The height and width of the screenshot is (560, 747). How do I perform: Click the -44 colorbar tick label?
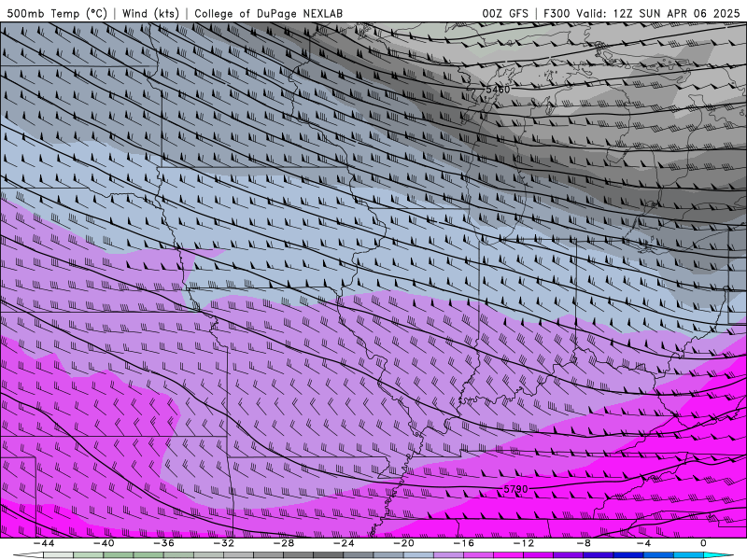click(43, 543)
